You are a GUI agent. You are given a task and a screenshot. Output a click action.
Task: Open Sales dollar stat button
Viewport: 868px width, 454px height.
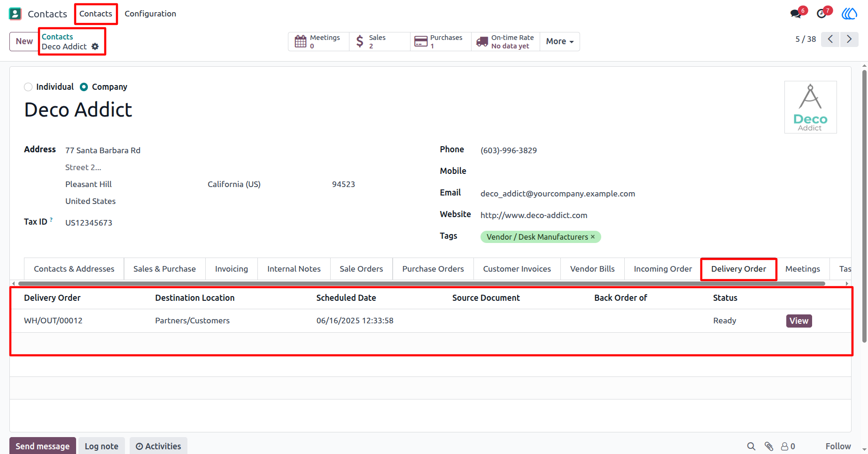[380, 41]
